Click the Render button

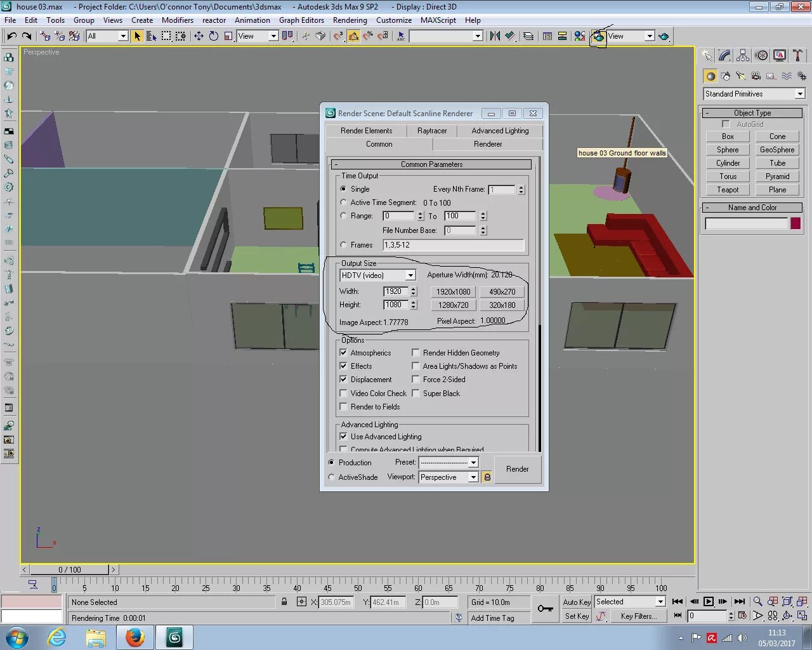tap(518, 469)
